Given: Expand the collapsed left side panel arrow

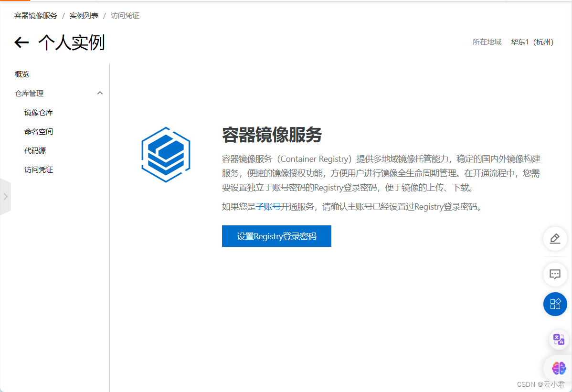Looking at the screenshot, I should 5,197.
